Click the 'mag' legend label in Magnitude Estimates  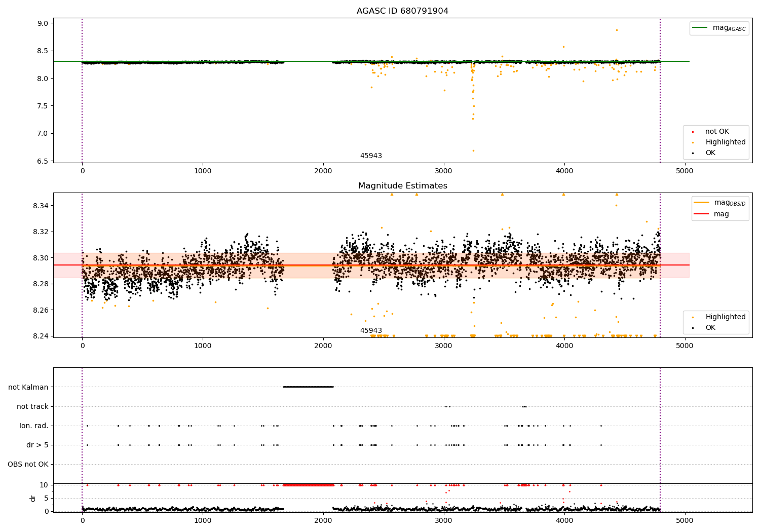click(x=721, y=214)
